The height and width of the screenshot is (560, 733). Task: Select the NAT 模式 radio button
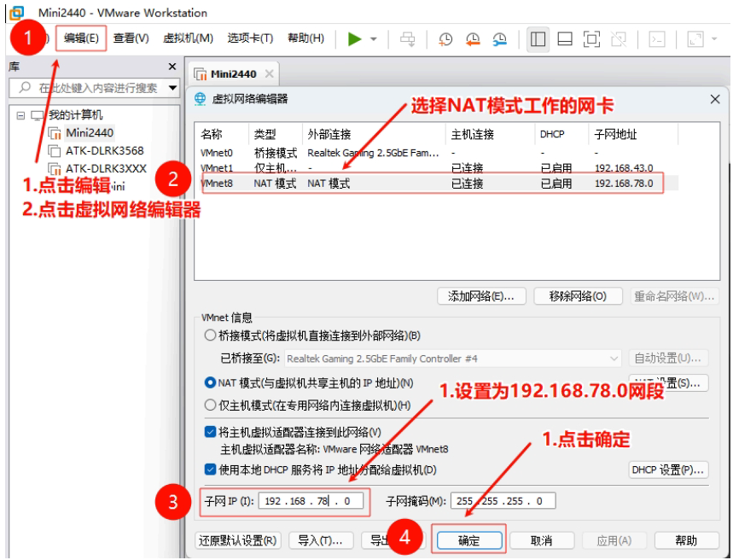point(210,382)
